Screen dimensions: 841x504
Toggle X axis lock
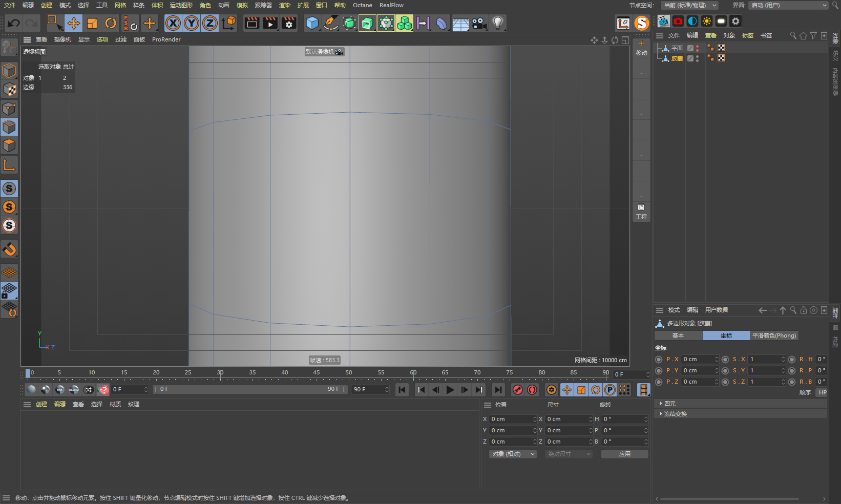(x=173, y=23)
